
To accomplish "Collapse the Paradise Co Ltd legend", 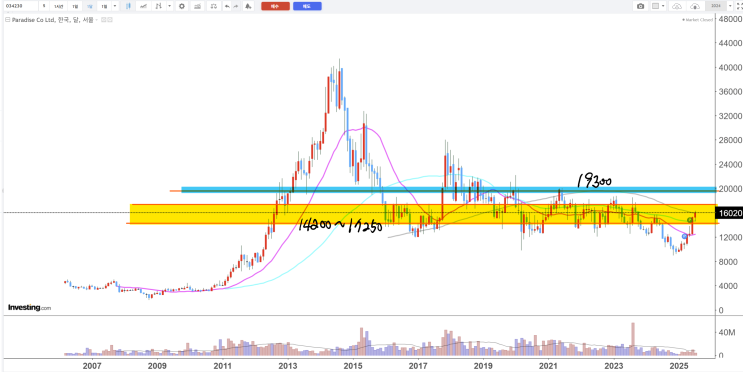I will point(8,19).
